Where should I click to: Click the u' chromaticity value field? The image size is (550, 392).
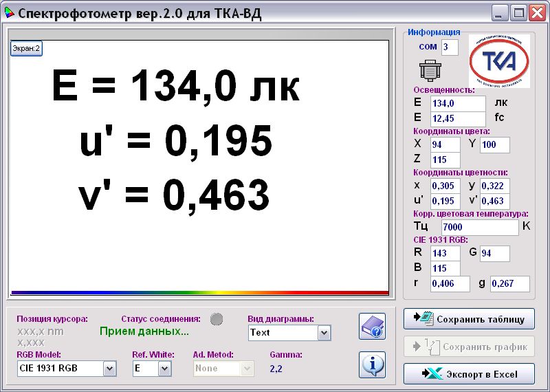[445, 202]
